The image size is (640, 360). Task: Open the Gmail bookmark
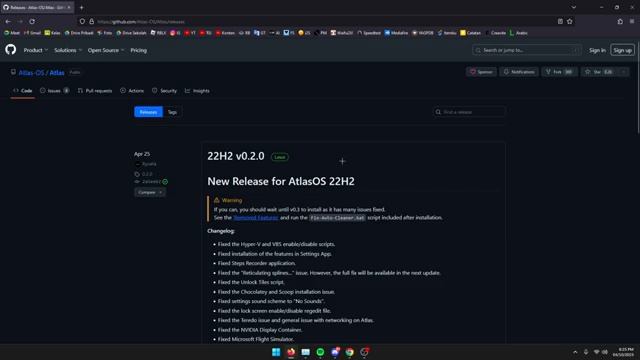[x=32, y=33]
